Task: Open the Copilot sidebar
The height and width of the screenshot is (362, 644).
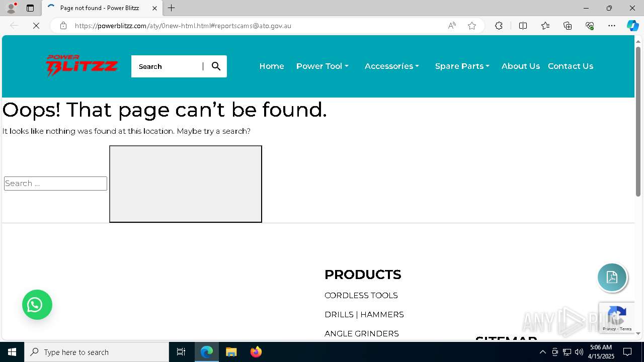Action: coord(632,26)
